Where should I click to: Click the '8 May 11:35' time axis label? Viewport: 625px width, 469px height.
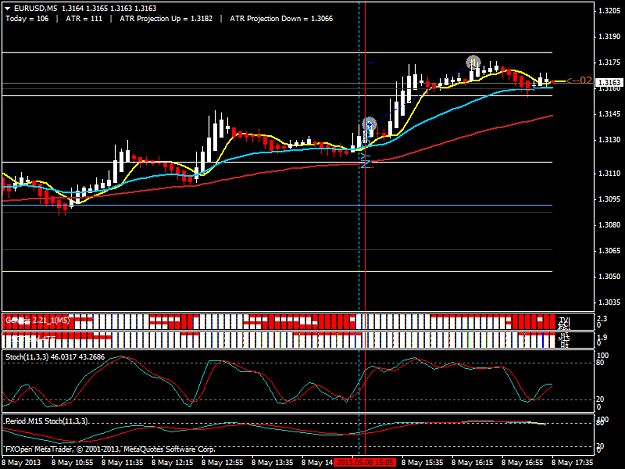pyautogui.click(x=122, y=463)
